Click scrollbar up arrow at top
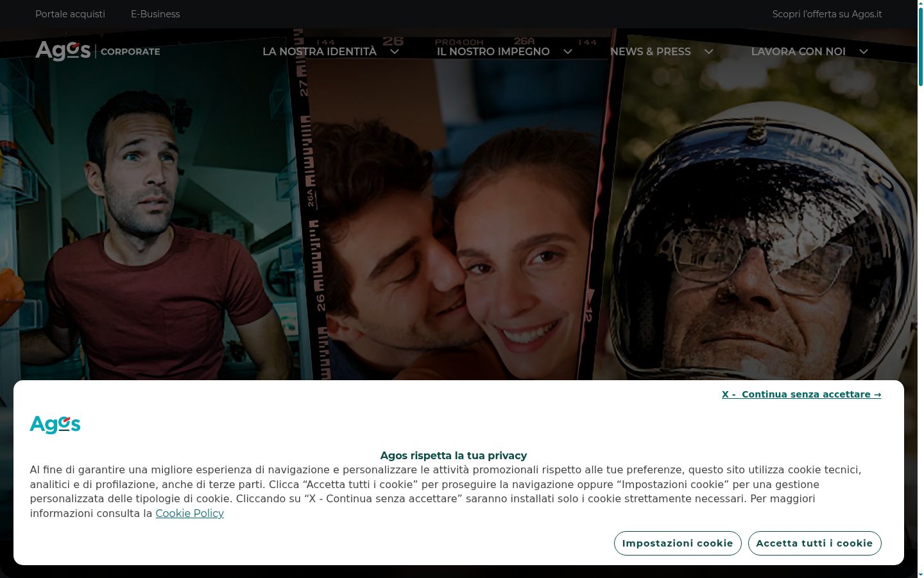Screen dimensions: 924x578 pos(921,3)
